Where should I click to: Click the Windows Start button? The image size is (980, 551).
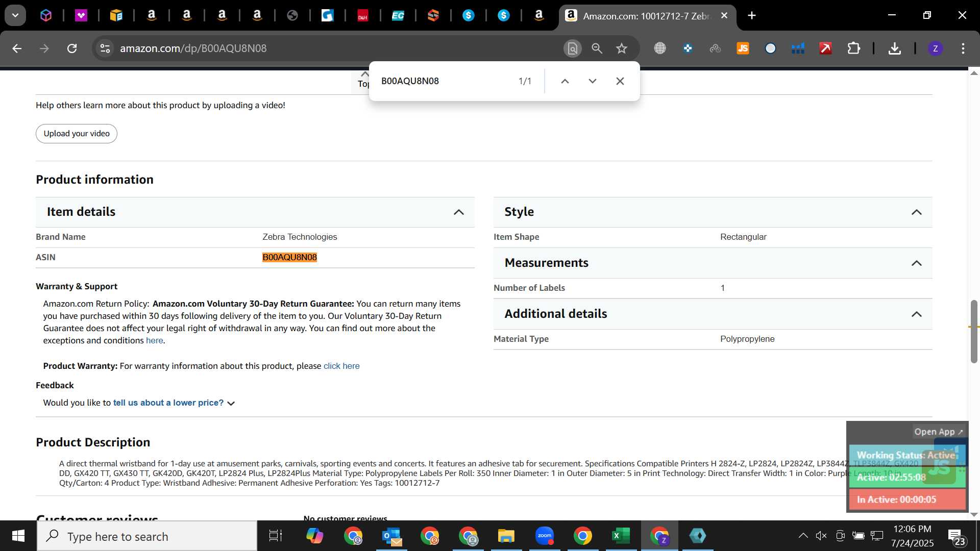(x=18, y=536)
